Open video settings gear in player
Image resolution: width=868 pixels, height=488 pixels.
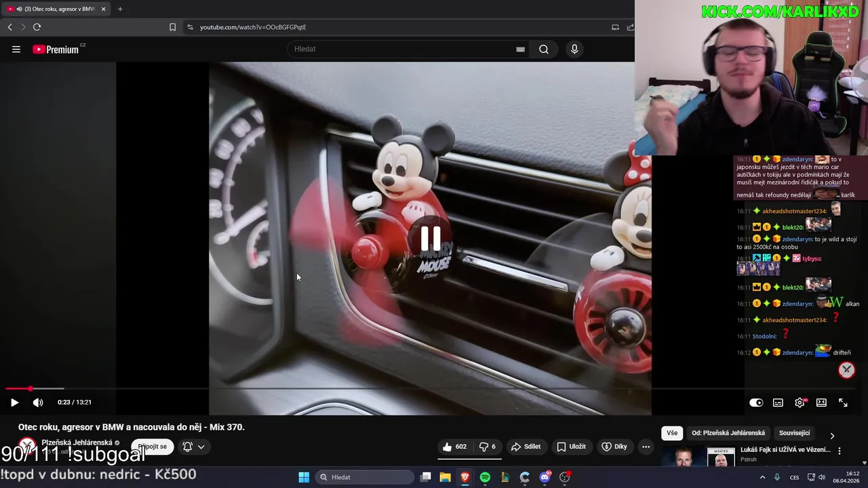click(800, 403)
